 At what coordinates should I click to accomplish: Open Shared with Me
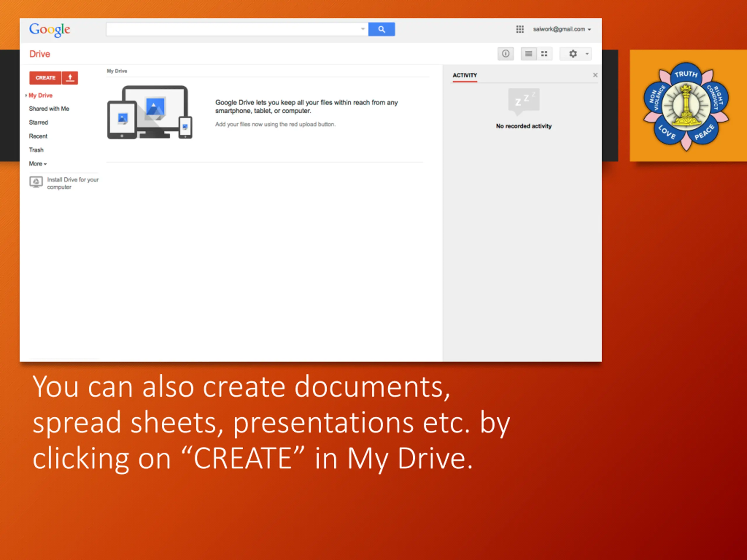pyautogui.click(x=49, y=109)
